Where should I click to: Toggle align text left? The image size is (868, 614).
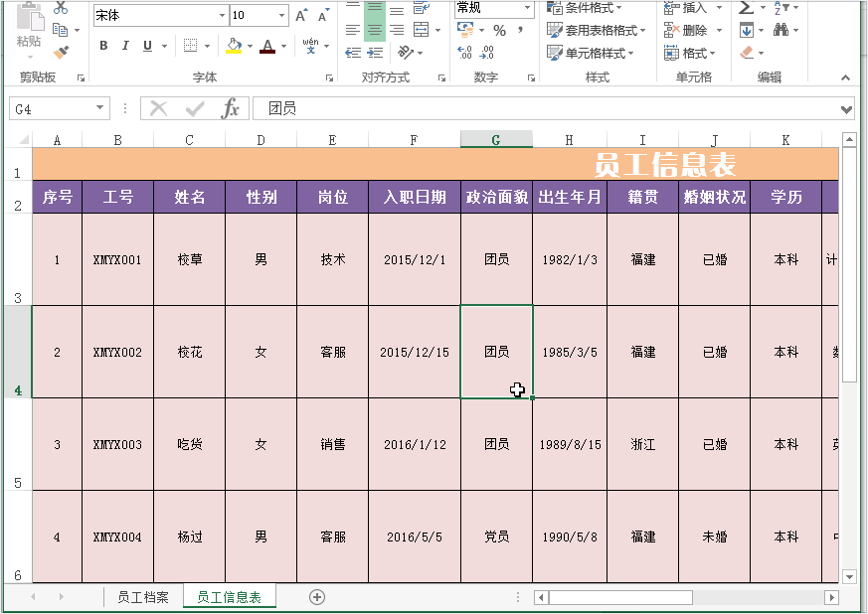pyautogui.click(x=353, y=30)
